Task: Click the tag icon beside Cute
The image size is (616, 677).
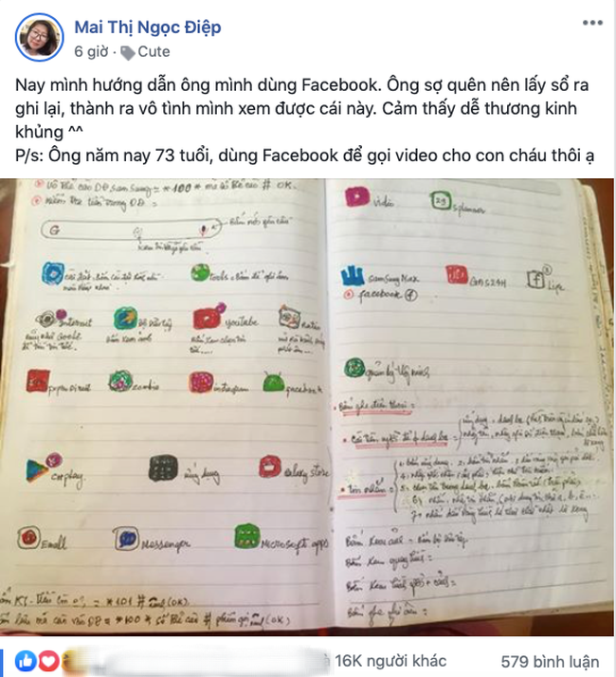Action: [x=128, y=53]
